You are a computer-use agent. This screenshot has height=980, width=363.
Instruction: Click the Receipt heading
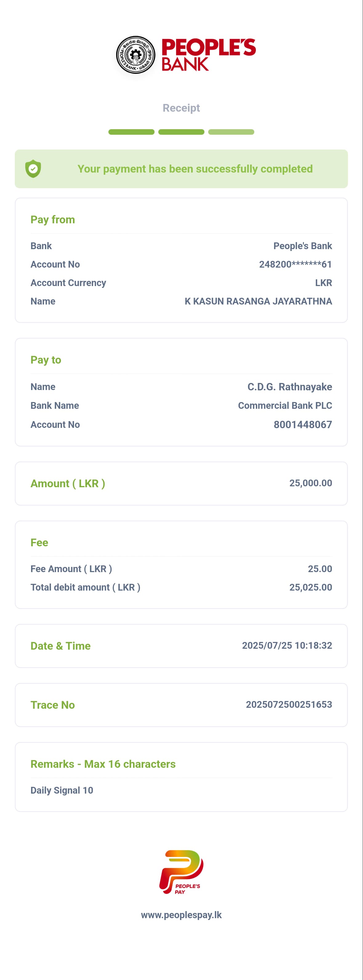coord(181,108)
